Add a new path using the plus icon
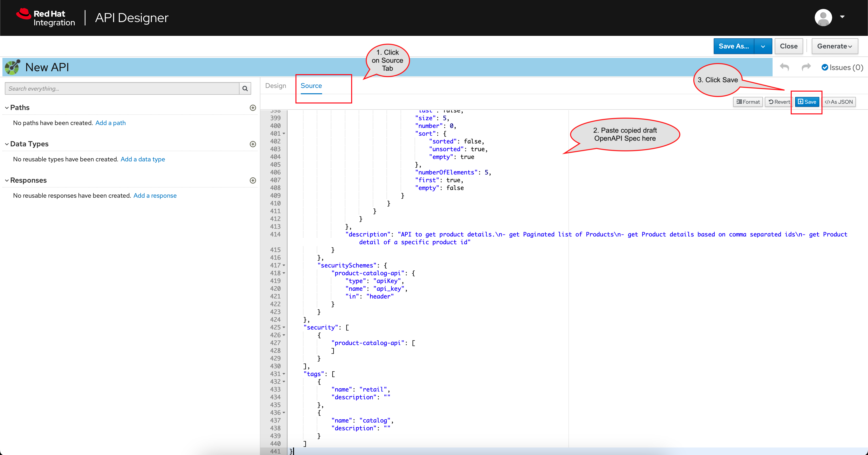 (253, 108)
